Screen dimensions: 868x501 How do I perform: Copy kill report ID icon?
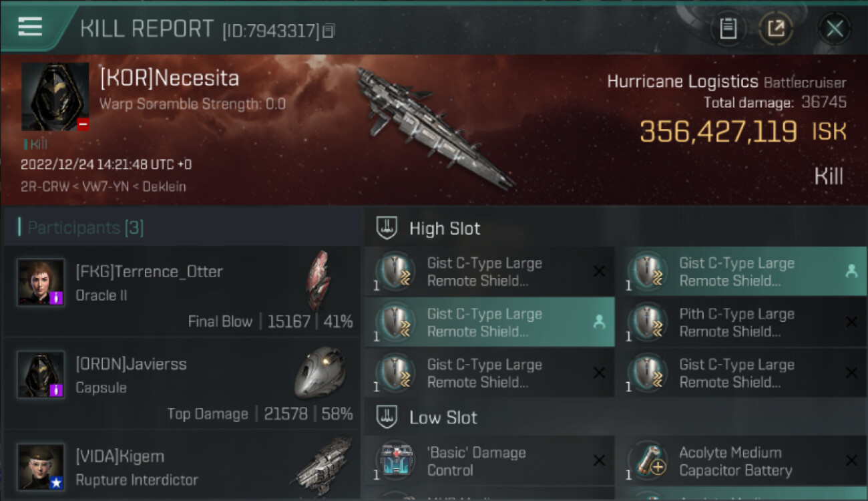(329, 30)
